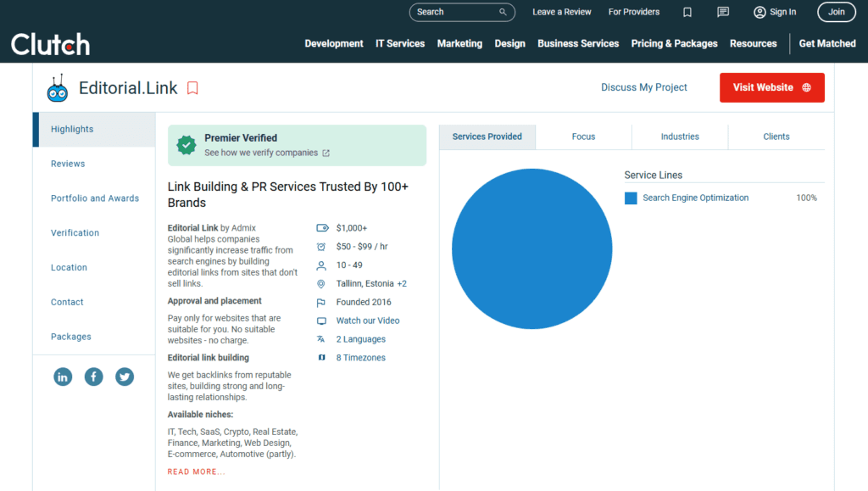868x491 pixels.
Task: Click See how we verify companies
Action: 261,153
